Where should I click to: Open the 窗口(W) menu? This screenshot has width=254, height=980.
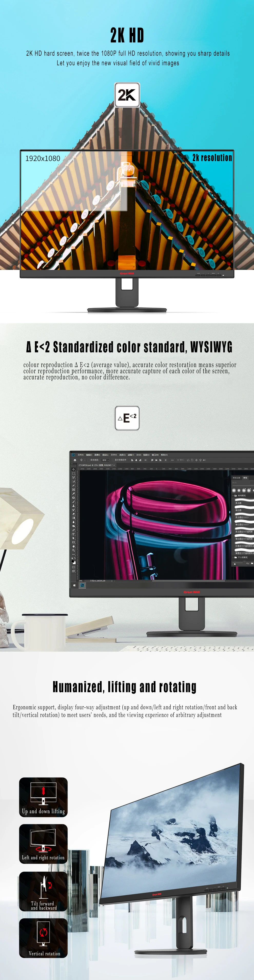[x=155, y=455]
